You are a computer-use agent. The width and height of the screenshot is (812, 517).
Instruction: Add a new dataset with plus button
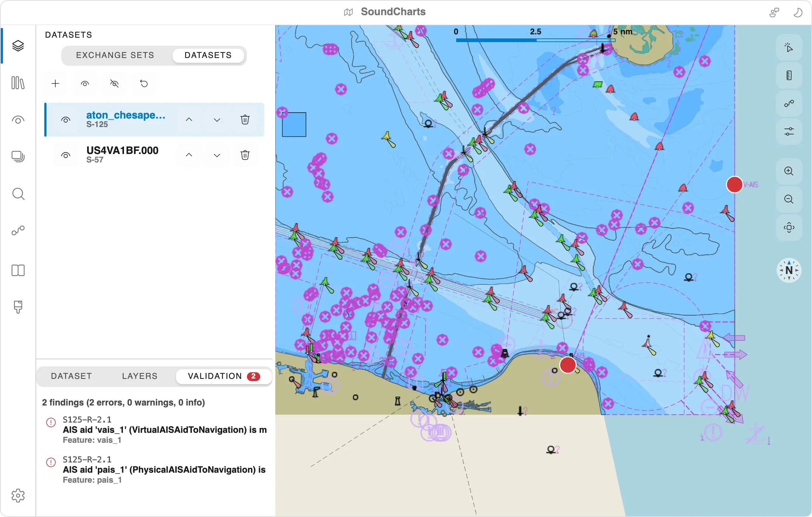coord(55,83)
